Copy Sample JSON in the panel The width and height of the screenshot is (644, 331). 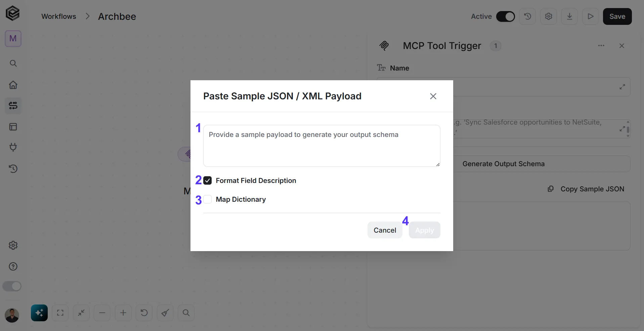tap(586, 189)
